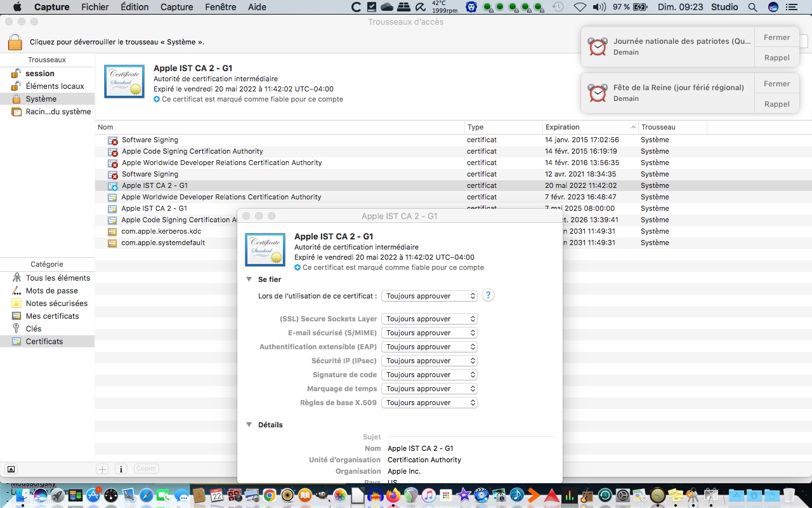Click the com.apple.kerberos.kdc certificate icon
The height and width of the screenshot is (508, 812).
click(x=112, y=232)
